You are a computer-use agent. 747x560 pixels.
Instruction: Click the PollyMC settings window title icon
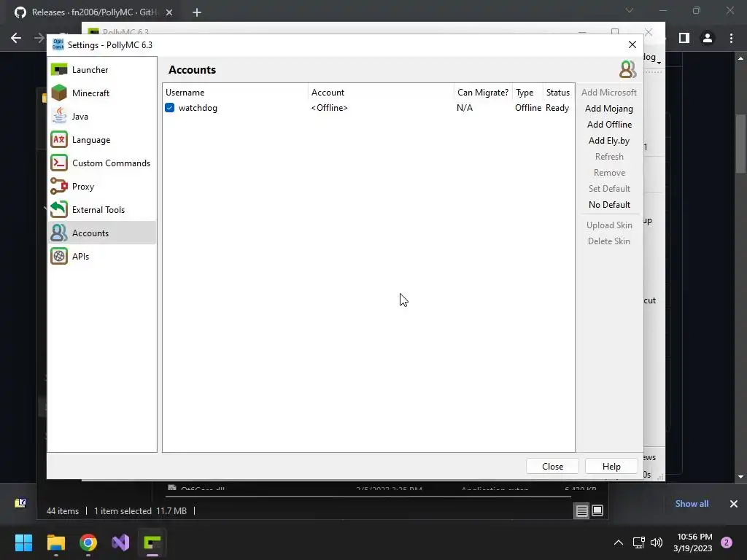pyautogui.click(x=58, y=44)
